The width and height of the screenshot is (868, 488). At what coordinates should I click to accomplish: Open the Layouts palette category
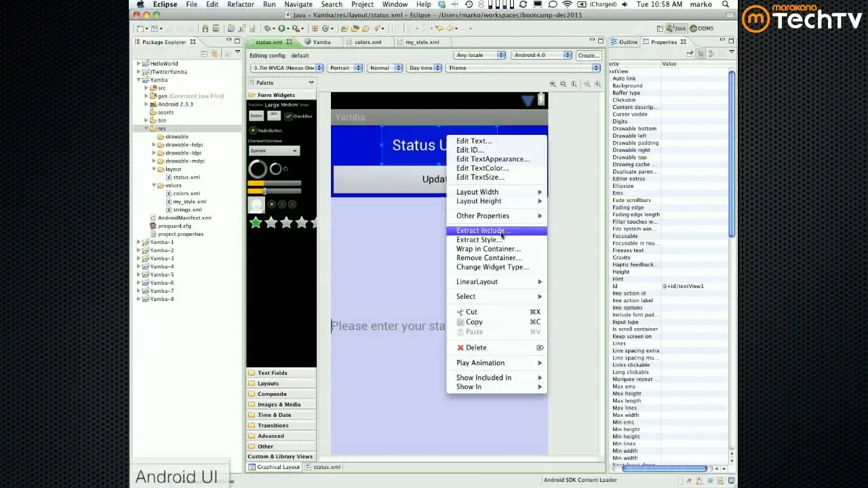pos(281,384)
